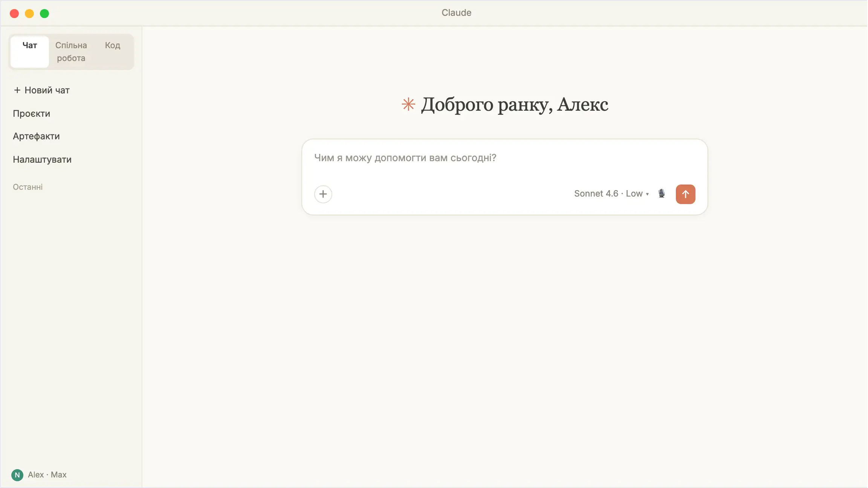Click the N avatar for Alex
This screenshot has width=868, height=488.
17,475
